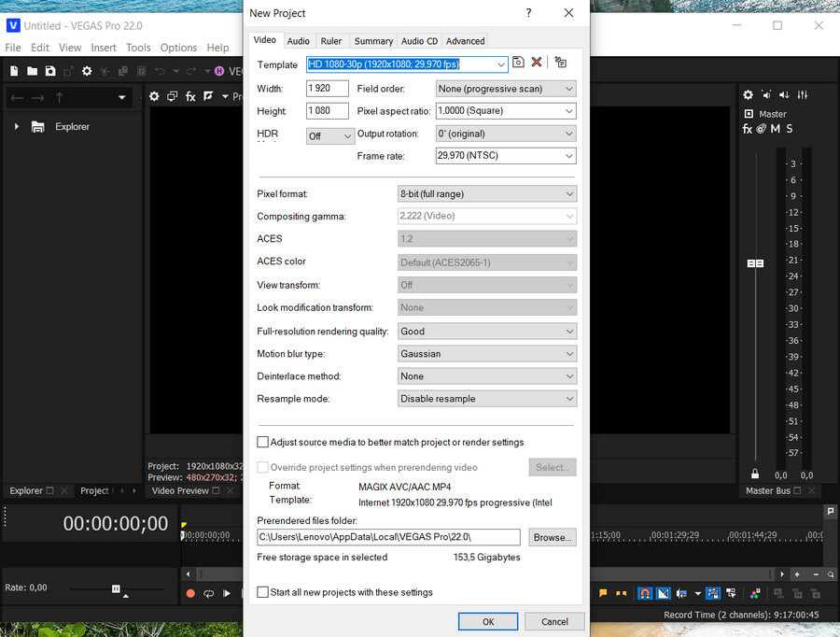
Task: Switch to the Audio tab
Action: pos(298,41)
